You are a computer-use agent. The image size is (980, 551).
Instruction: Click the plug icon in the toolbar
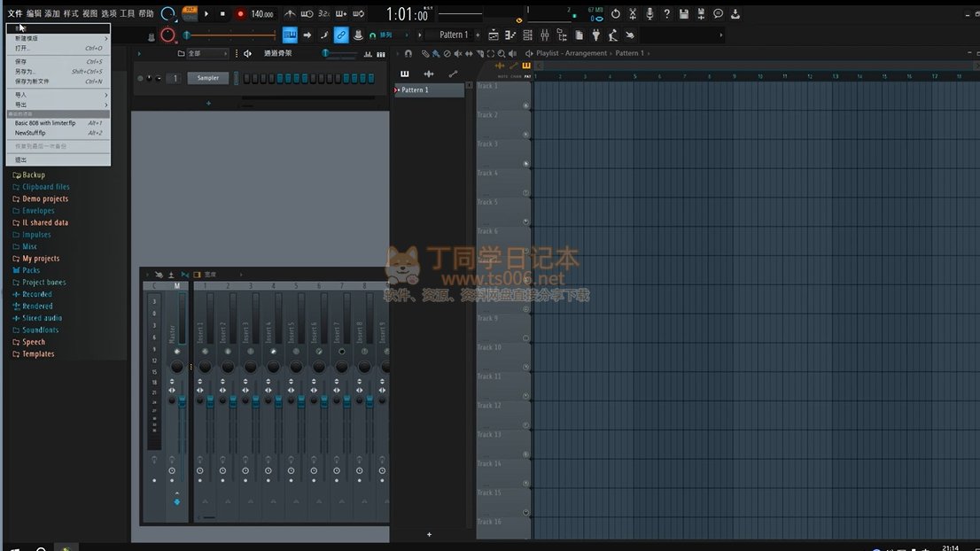[x=595, y=35]
